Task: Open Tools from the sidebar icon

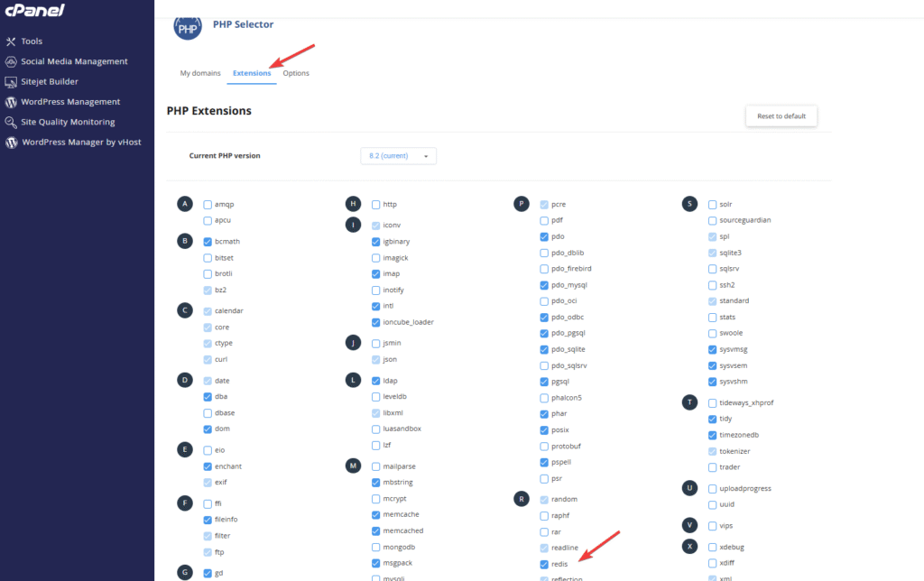Action: 12,41
